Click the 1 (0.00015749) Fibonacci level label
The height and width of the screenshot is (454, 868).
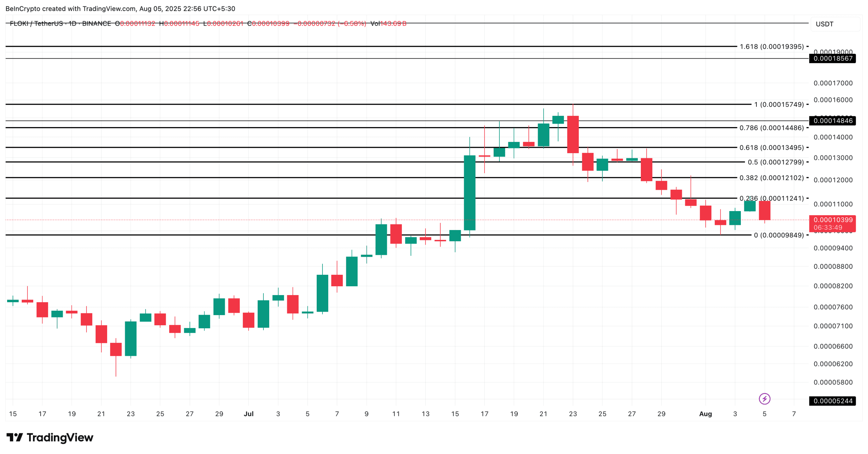point(778,104)
